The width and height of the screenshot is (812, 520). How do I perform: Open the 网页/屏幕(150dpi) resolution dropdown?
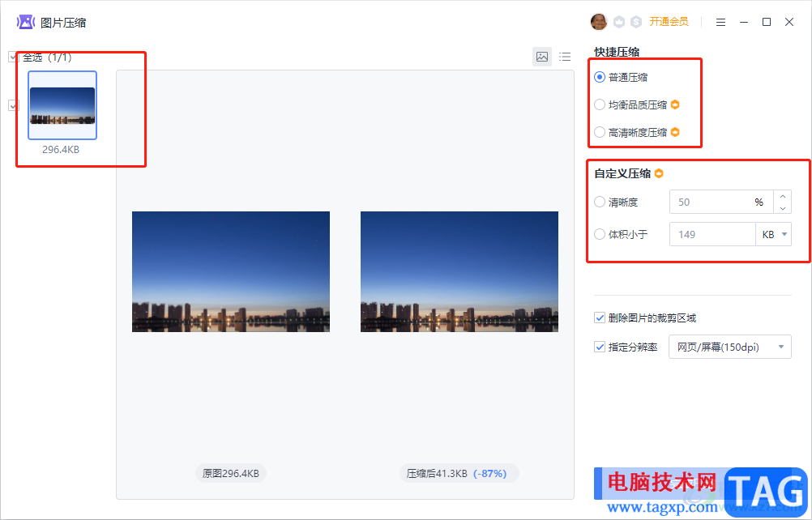(729, 347)
